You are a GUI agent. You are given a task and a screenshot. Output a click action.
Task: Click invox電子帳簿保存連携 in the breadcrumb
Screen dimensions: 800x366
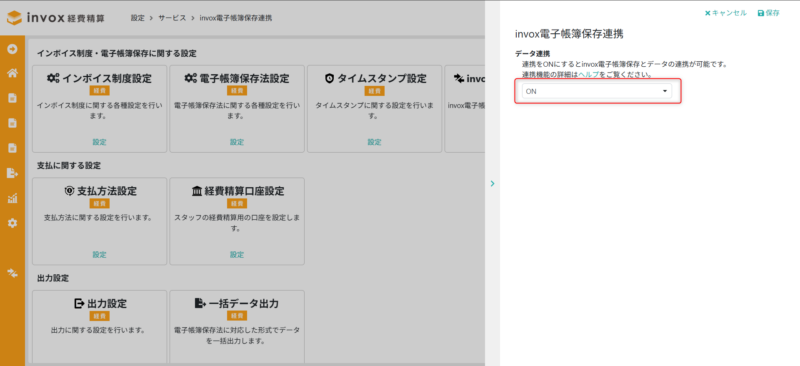[x=236, y=18]
